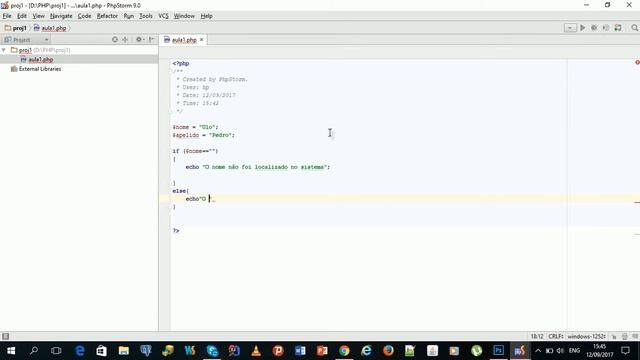Image resolution: width=640 pixels, height=360 pixels.
Task: Click the inspector icon in status bar
Action: [x=624, y=336]
